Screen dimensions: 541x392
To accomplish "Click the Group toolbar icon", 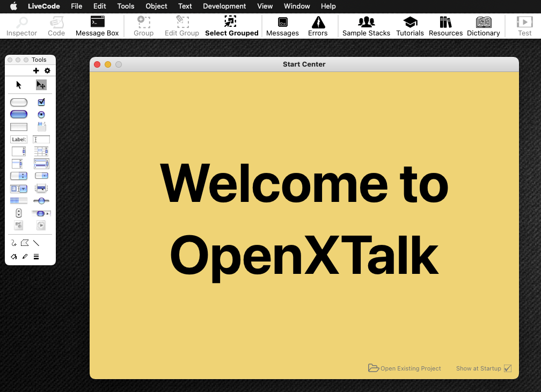I will tap(143, 26).
